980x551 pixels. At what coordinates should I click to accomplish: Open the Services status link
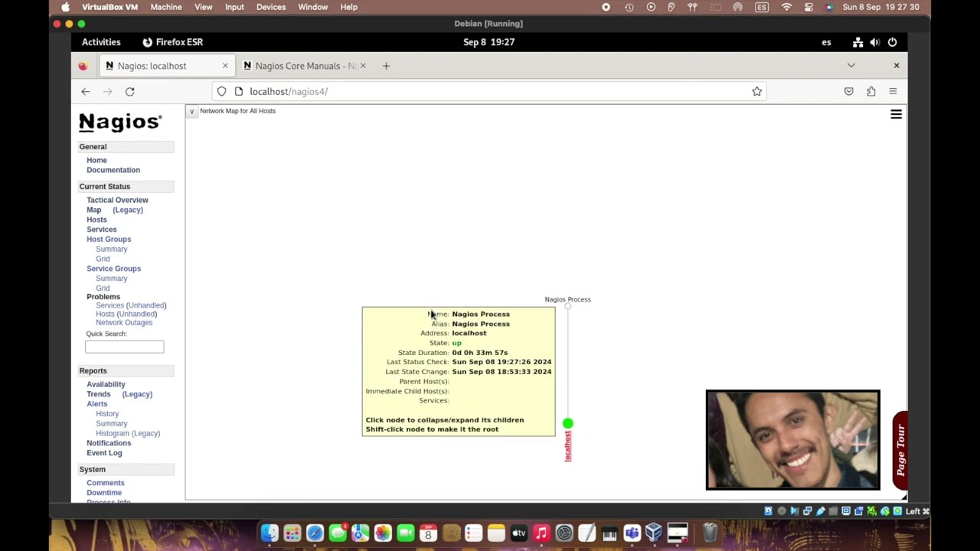(102, 230)
